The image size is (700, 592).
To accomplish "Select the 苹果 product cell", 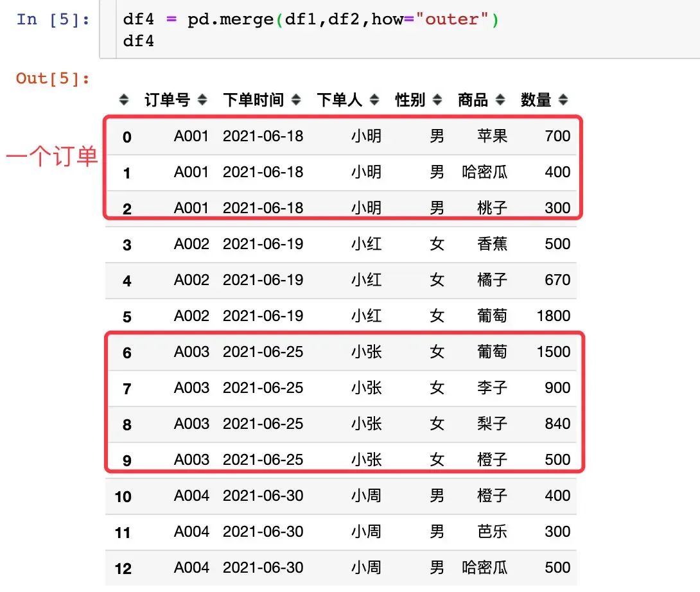I will [x=492, y=136].
